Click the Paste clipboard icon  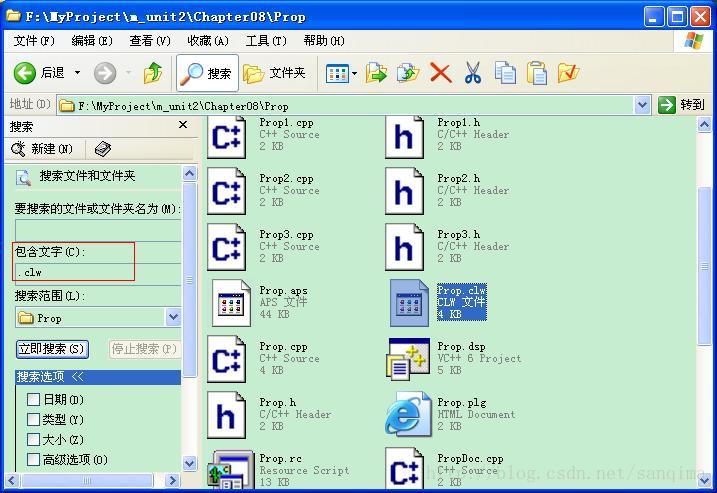coord(536,73)
